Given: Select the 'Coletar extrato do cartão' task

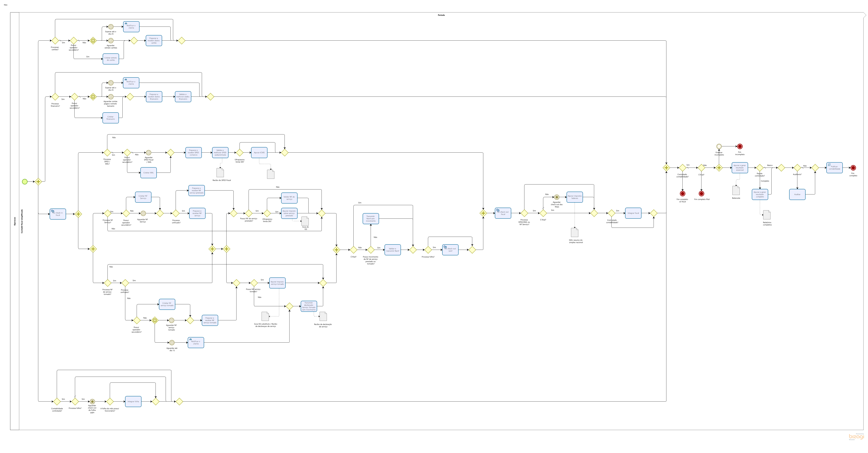Looking at the screenshot, I should tap(111, 59).
